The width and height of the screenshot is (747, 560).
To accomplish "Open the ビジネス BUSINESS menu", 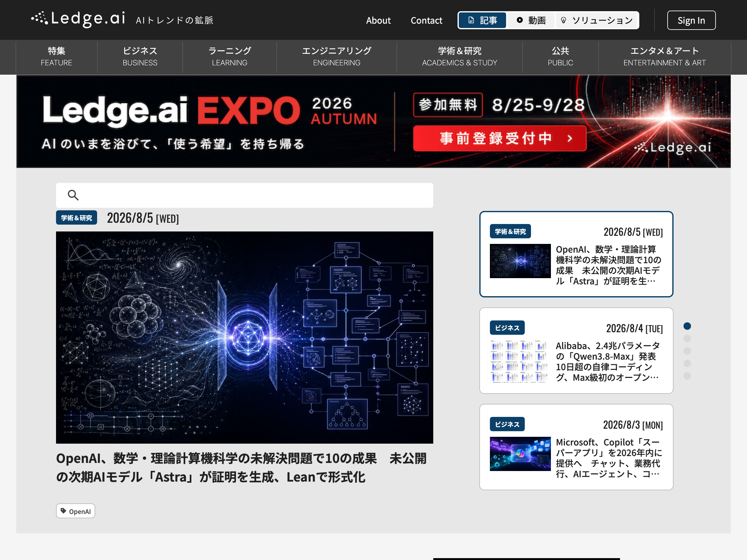I will 140,57.
